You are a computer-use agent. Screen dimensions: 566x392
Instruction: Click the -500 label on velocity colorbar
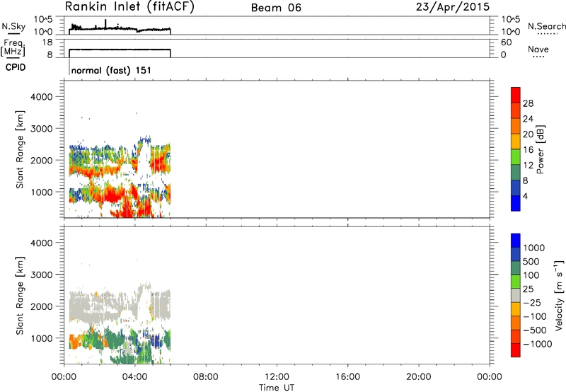coord(534,330)
